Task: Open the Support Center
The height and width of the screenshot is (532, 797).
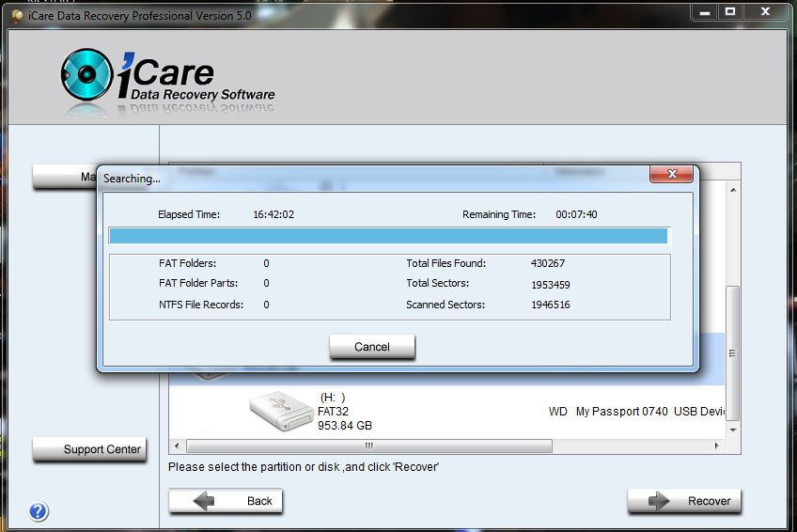Action: click(89, 449)
